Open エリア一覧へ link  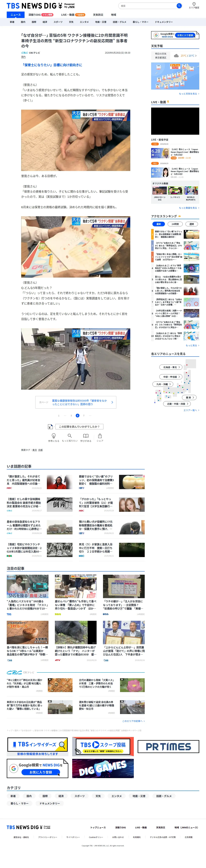(191, 410)
